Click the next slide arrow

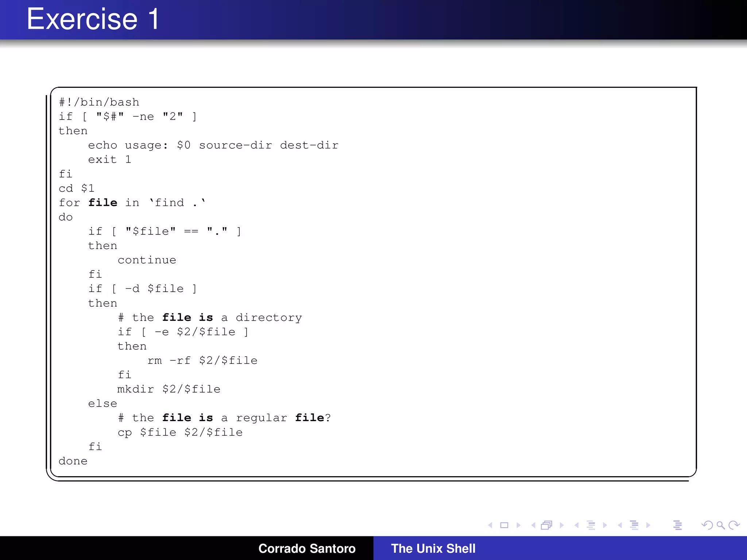click(x=518, y=525)
